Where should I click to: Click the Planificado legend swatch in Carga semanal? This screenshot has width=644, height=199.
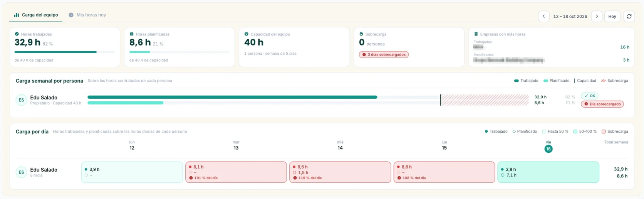545,81
